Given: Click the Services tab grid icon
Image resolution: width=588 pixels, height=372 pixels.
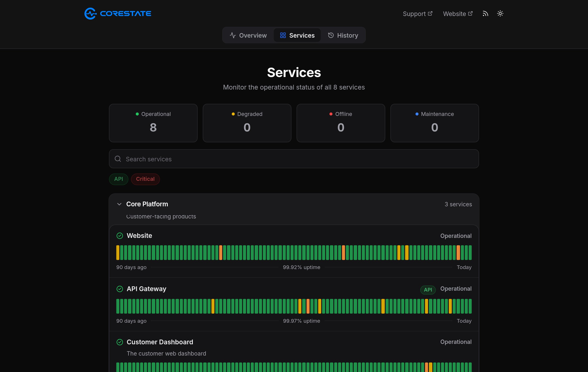Looking at the screenshot, I should click(x=283, y=35).
